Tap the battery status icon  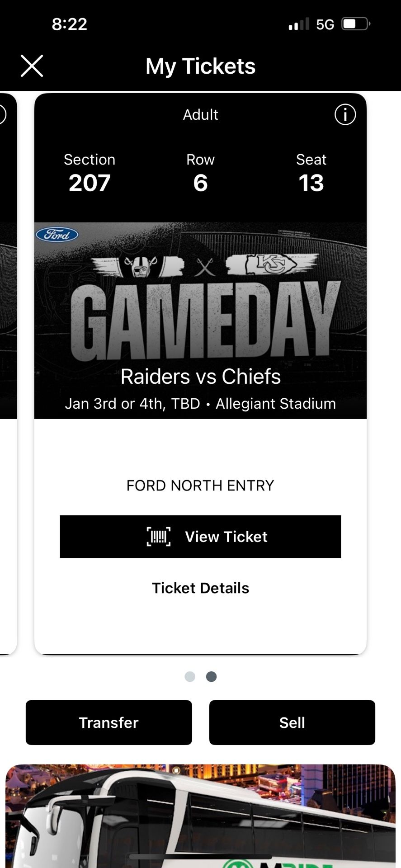tap(356, 24)
